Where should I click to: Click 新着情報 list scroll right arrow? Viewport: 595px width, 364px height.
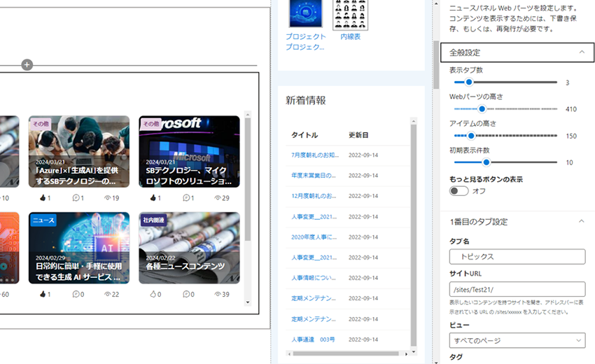(407, 353)
